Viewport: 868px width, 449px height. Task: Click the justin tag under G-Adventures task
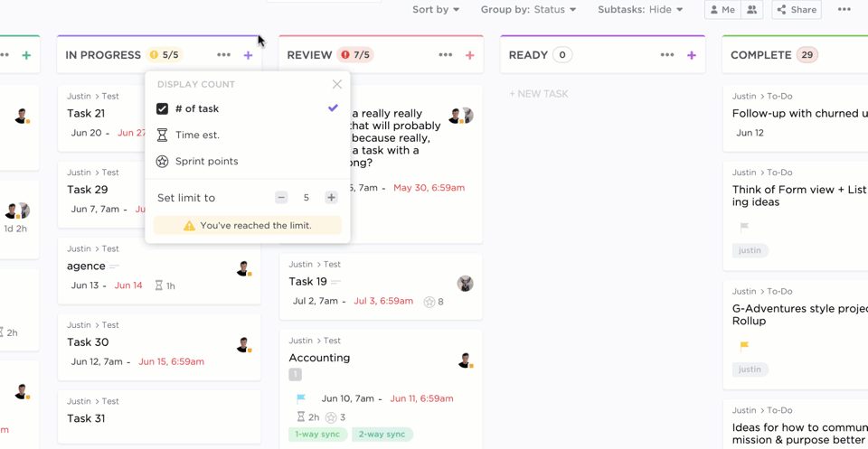click(750, 369)
